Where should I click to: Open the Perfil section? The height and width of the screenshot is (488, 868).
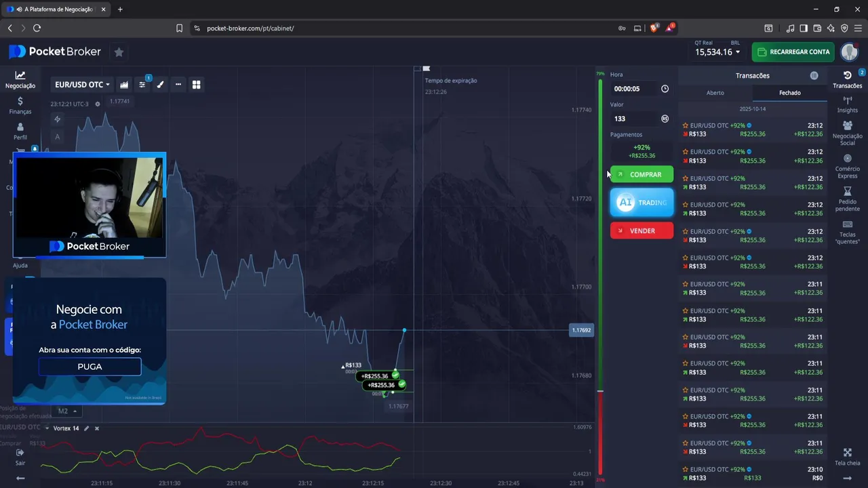pyautogui.click(x=20, y=131)
